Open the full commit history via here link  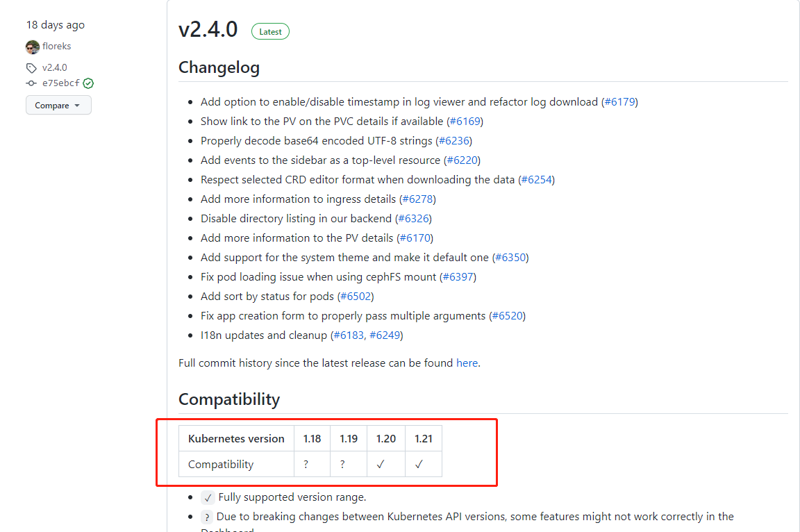[467, 363]
